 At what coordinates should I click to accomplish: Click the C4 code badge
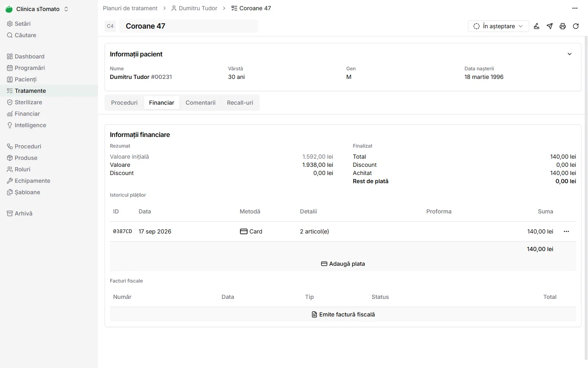(x=110, y=26)
